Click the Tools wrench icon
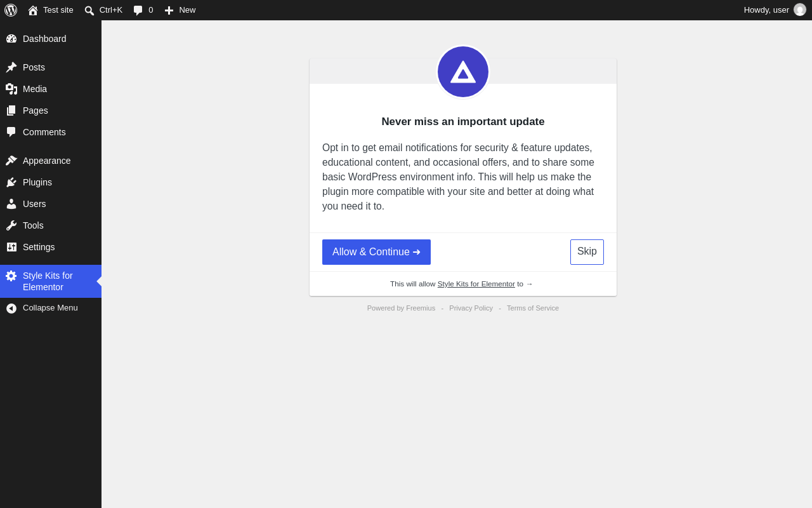 click(11, 225)
